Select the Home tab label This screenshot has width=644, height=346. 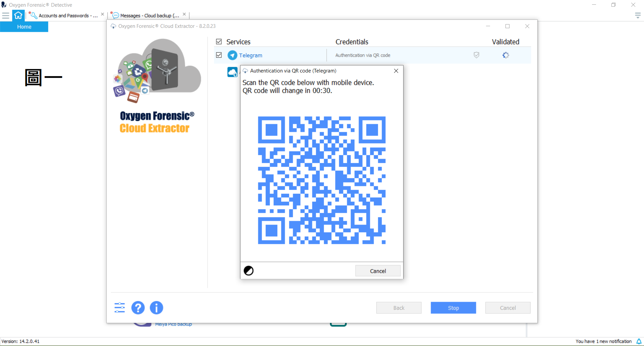[24, 27]
